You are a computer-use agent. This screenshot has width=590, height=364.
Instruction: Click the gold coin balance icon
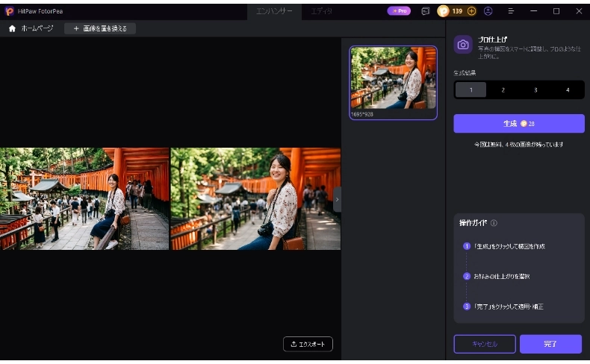pos(444,11)
